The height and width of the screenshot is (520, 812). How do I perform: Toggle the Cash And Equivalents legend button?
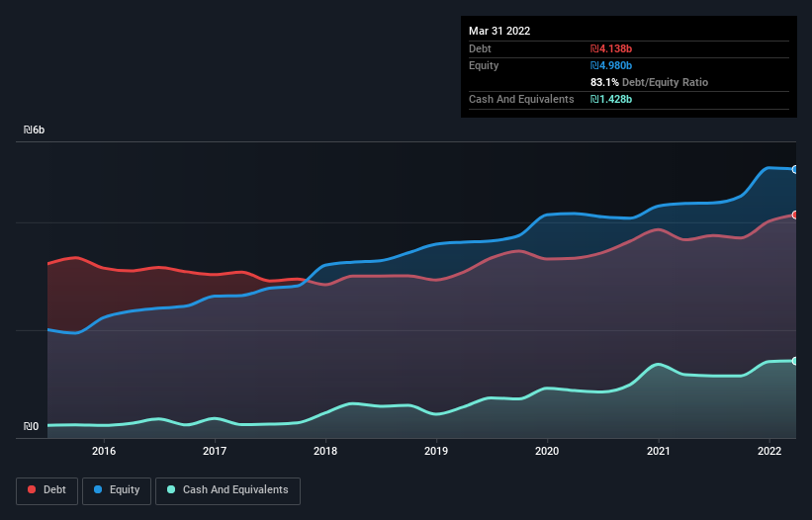227,490
